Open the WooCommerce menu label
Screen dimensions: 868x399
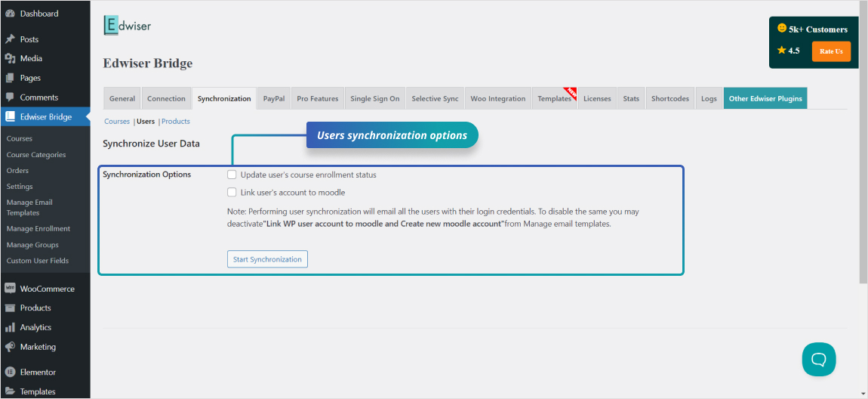click(x=47, y=288)
